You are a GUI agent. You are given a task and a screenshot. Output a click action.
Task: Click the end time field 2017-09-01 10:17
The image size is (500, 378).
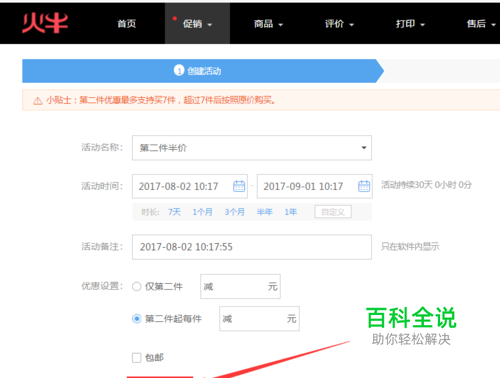tap(314, 186)
